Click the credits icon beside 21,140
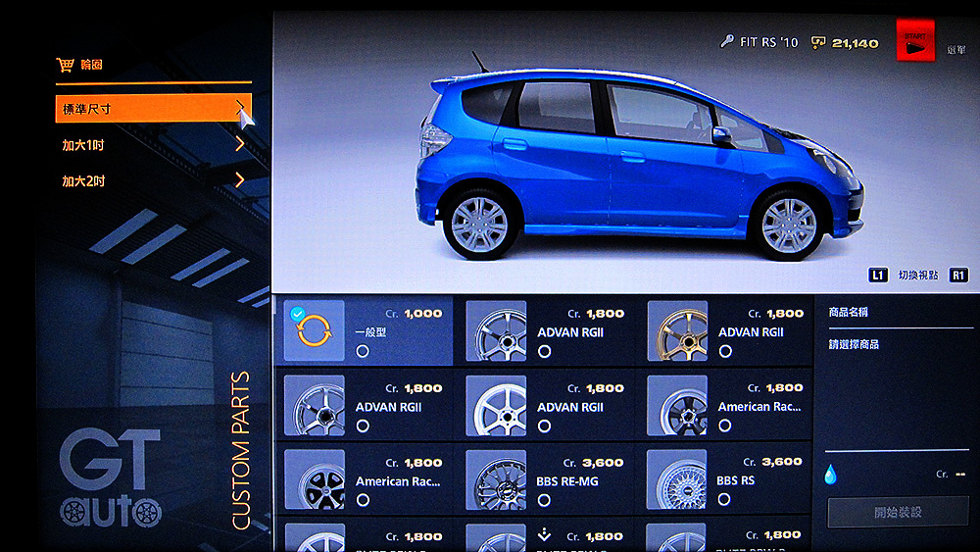Image resolution: width=980 pixels, height=552 pixels. tap(817, 42)
